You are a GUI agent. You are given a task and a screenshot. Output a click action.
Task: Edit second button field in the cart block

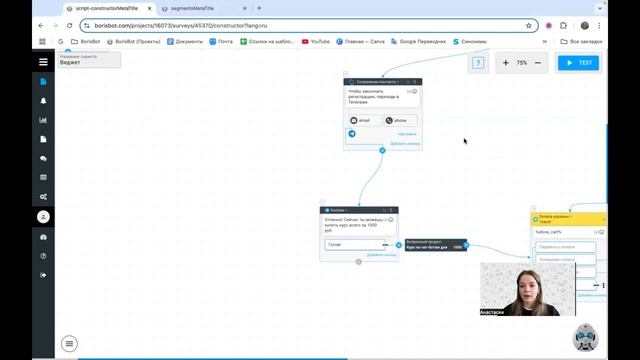tap(566, 260)
